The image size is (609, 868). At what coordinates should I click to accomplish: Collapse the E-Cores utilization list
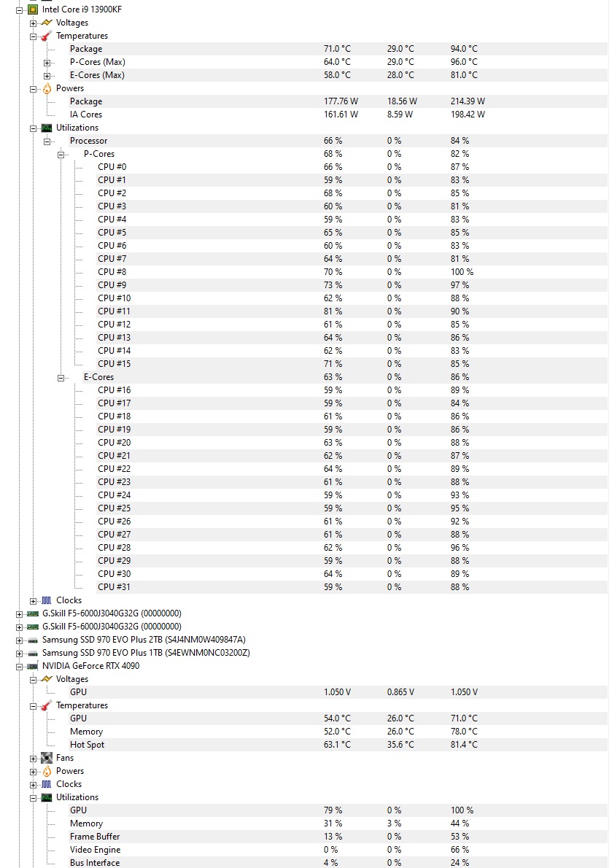tap(61, 377)
